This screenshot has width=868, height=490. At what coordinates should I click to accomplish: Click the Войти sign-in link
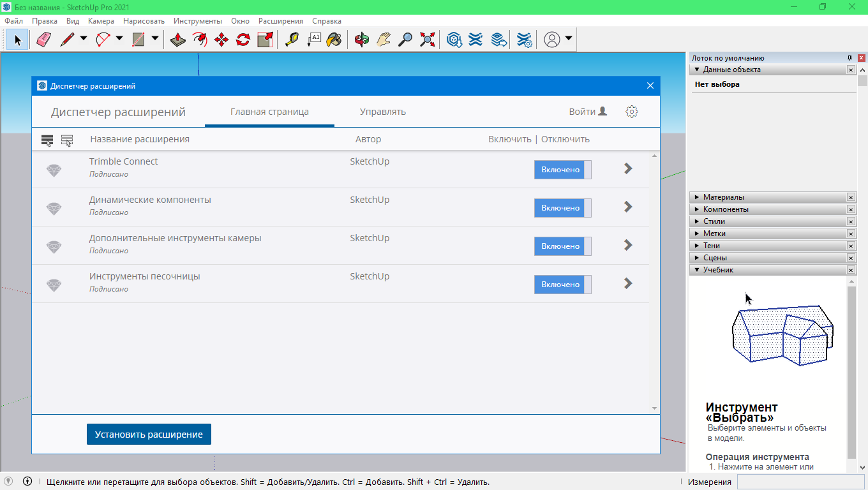coord(588,112)
